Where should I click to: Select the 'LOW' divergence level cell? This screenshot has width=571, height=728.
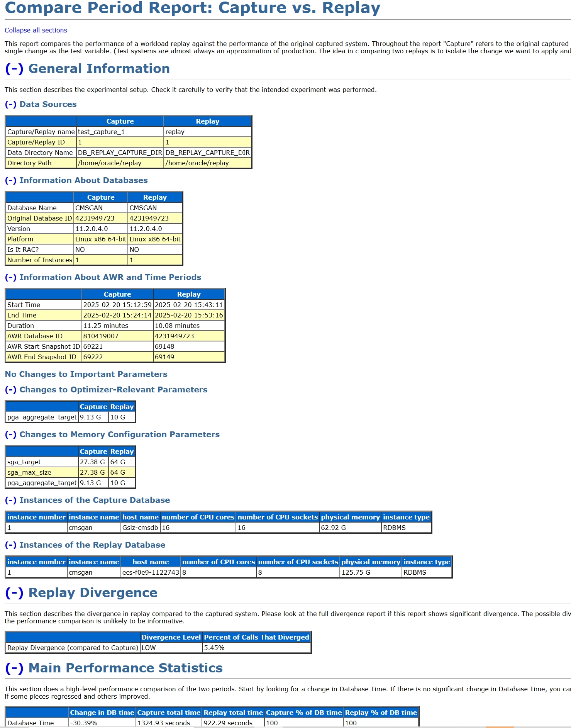pos(171,648)
